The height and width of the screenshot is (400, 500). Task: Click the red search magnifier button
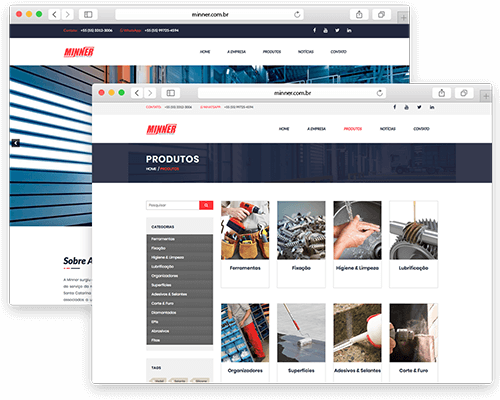coord(206,205)
